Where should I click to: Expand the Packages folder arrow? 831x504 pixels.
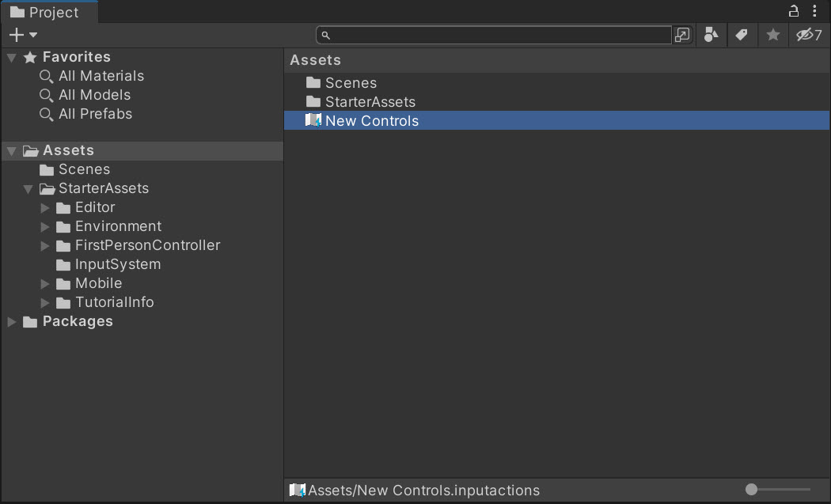click(11, 322)
